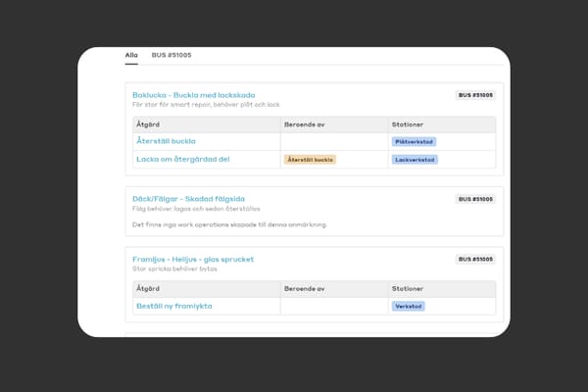
Task: Select the Verkstad station tag
Action: point(409,306)
